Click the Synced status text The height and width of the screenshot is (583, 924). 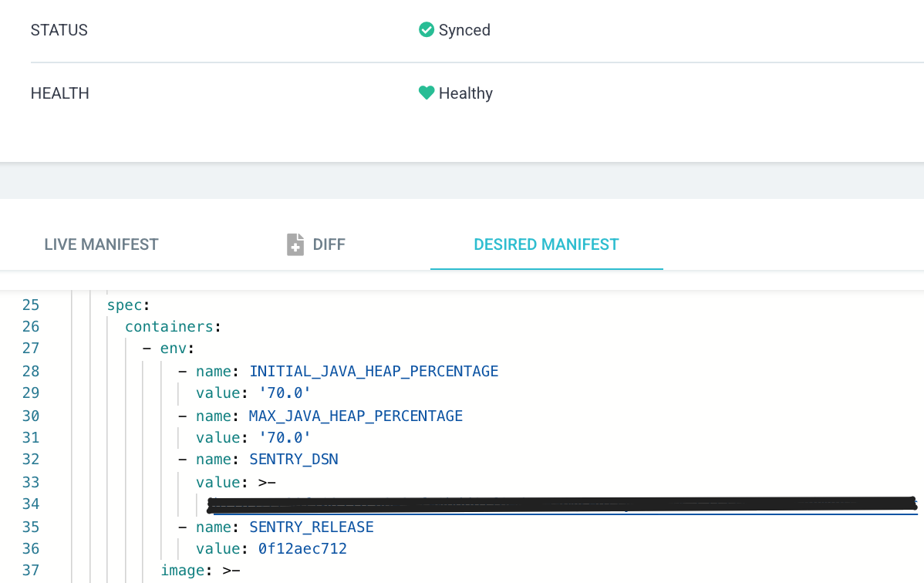464,30
